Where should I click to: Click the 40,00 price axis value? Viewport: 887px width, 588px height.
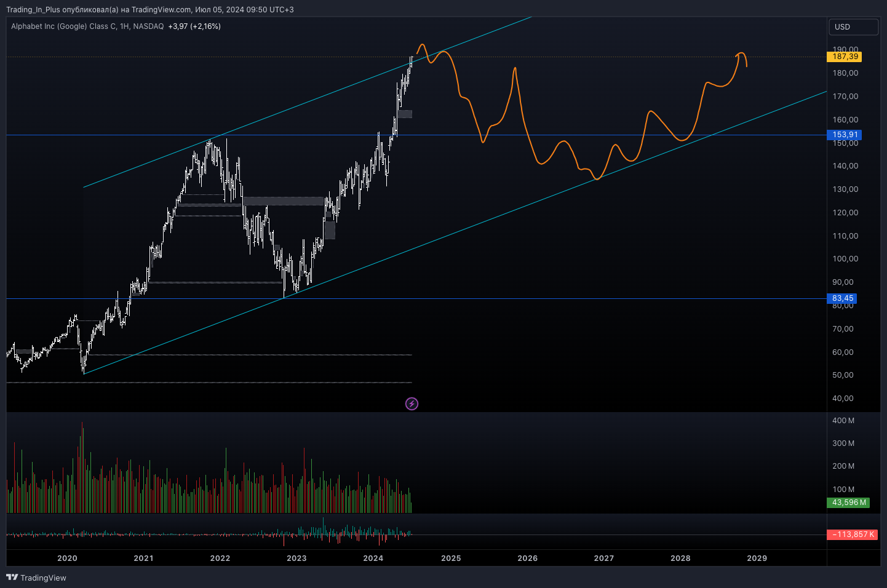tap(843, 399)
